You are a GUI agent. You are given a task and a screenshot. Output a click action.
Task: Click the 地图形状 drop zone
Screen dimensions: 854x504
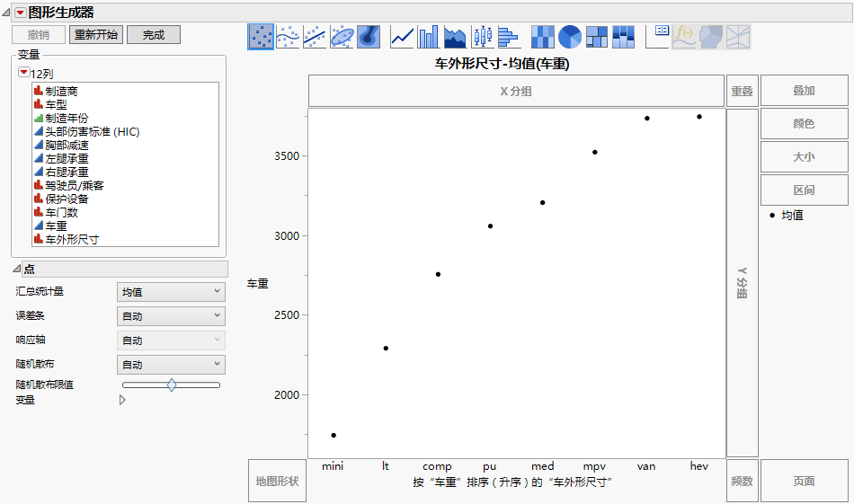tap(277, 481)
